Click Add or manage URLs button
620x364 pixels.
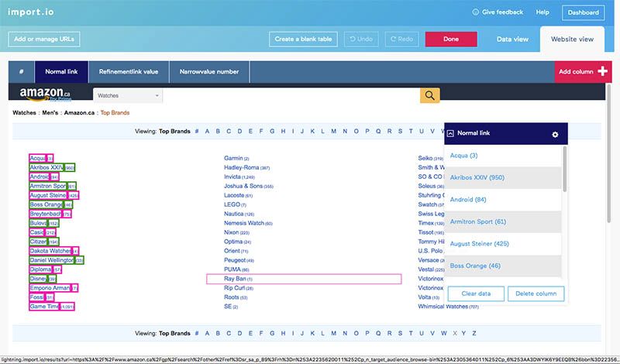click(x=44, y=39)
